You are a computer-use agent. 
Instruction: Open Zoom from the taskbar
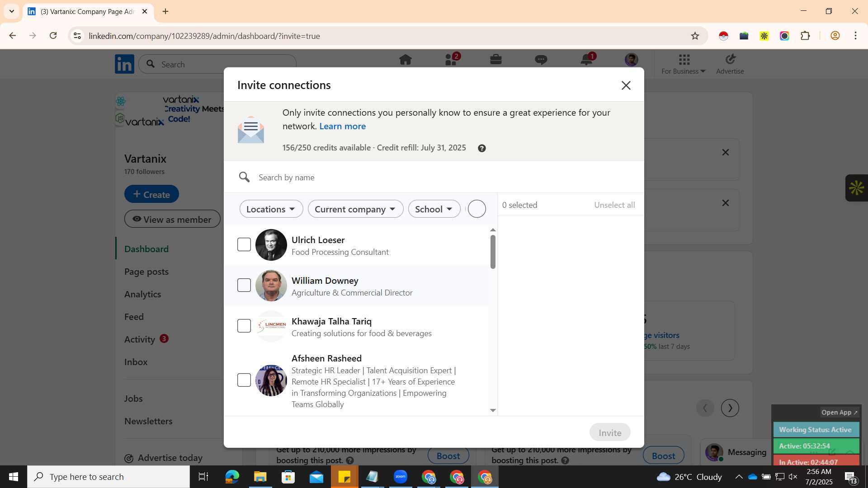pyautogui.click(x=401, y=477)
